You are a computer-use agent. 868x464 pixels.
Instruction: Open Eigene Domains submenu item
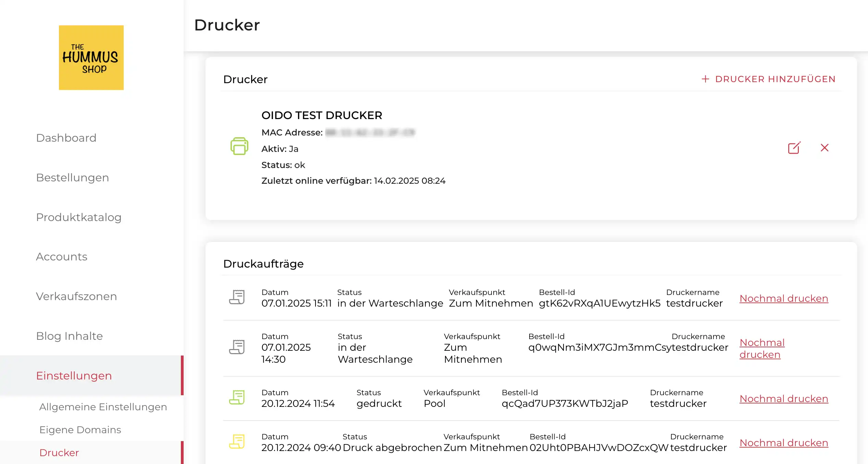pos(80,430)
